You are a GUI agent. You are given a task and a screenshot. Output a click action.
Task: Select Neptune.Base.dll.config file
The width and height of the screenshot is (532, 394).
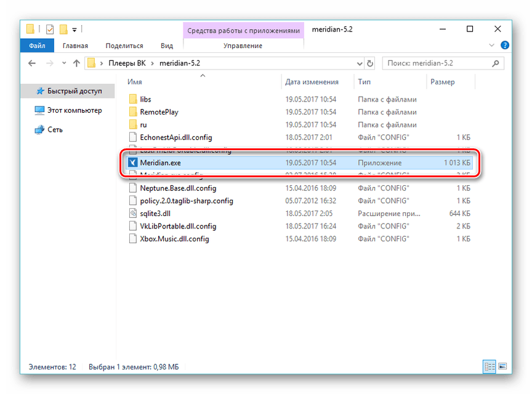click(x=300, y=188)
